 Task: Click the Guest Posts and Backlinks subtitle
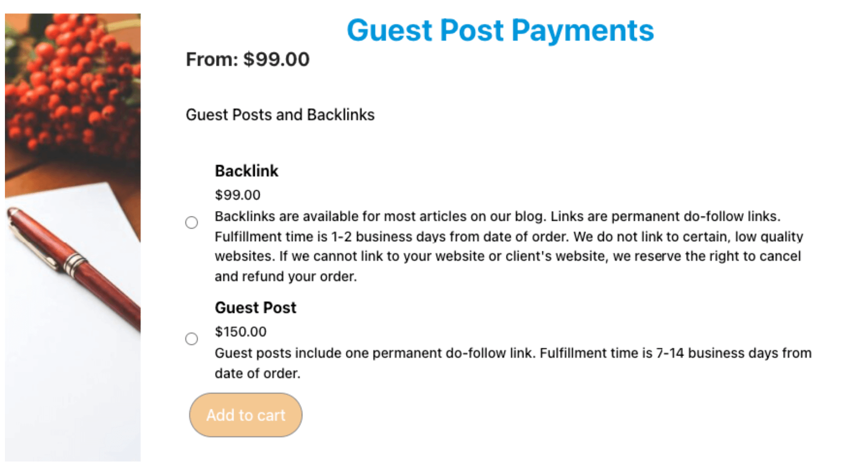(x=280, y=114)
